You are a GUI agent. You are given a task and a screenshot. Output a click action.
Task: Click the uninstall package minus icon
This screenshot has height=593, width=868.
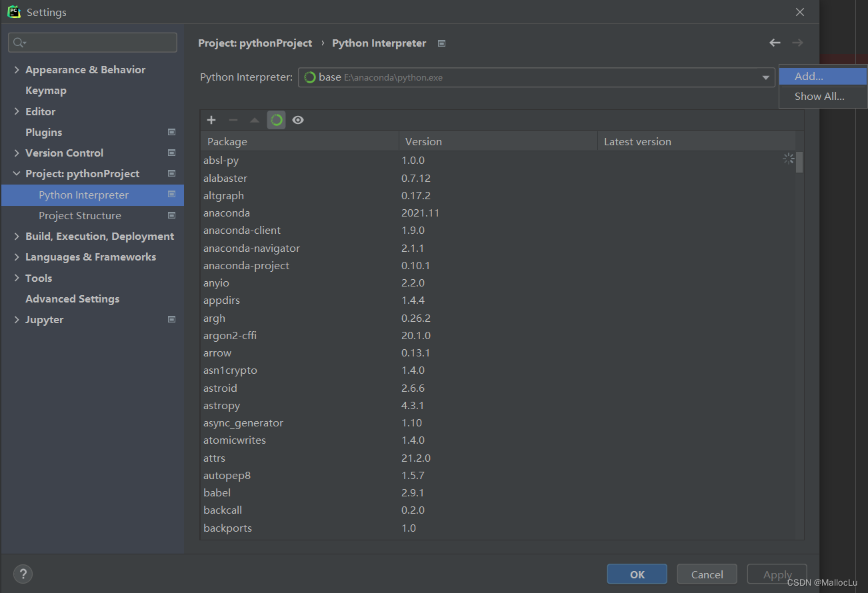coord(233,120)
